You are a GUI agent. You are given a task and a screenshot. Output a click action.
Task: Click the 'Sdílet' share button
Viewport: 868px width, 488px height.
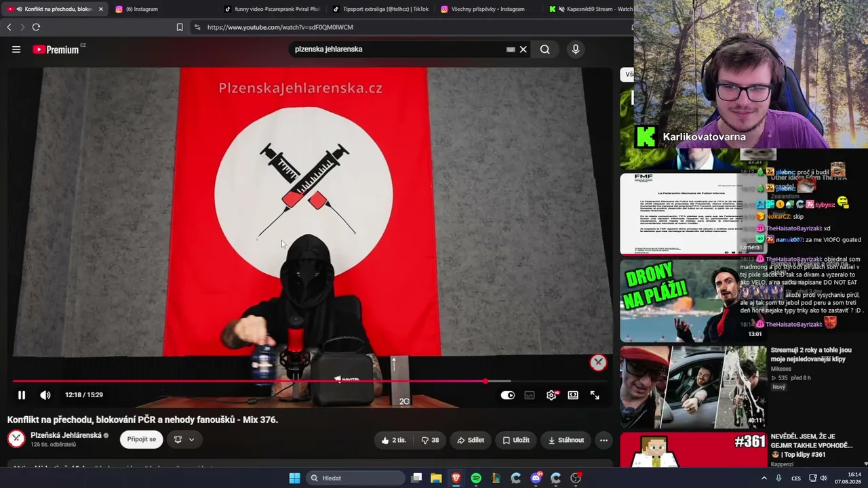[471, 440]
